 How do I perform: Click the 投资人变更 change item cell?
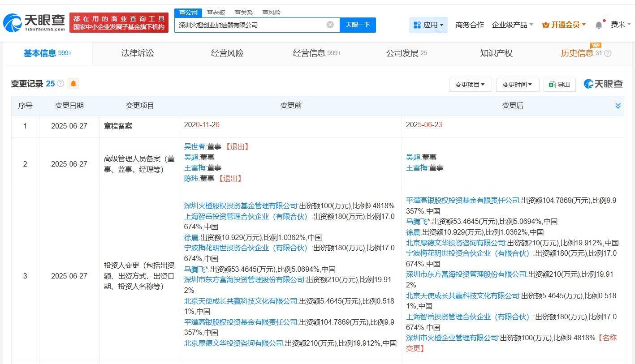(x=139, y=276)
